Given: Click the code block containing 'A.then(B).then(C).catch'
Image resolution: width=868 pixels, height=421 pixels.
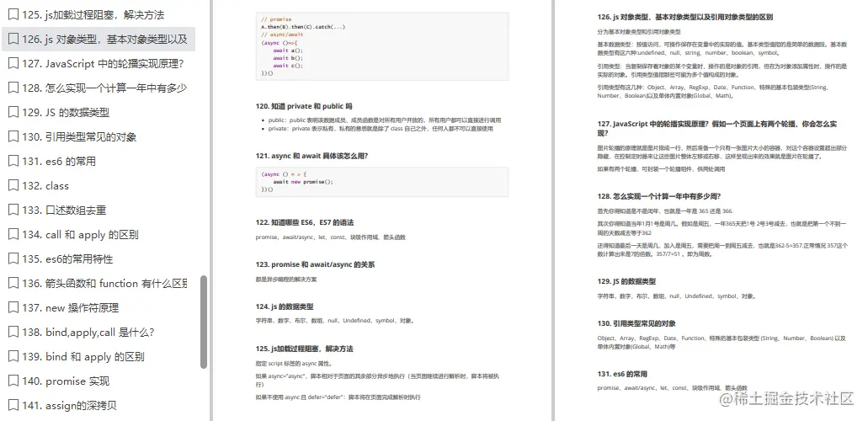Looking at the screenshot, I should (382, 46).
